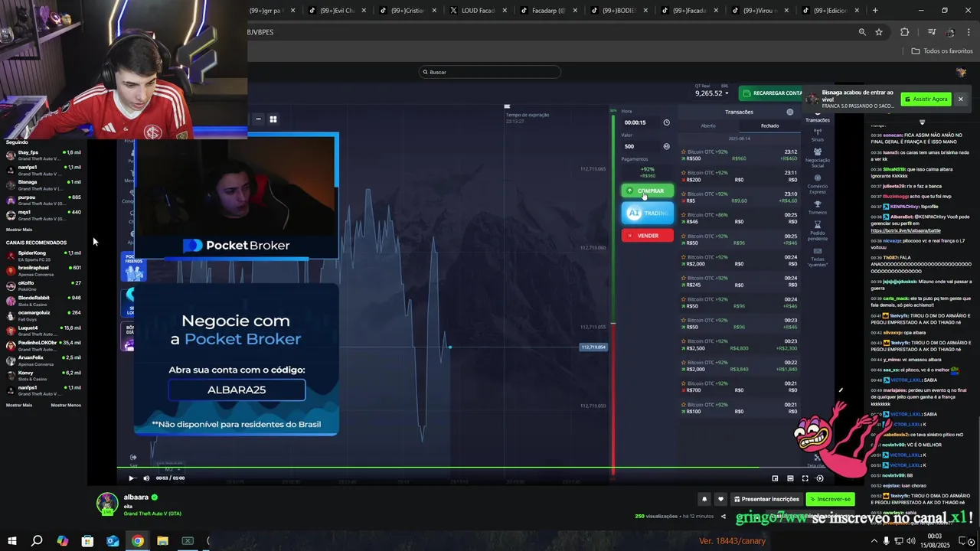Switch to the (99+)BODIES browser tab
The height and width of the screenshot is (551, 980).
coord(619,11)
